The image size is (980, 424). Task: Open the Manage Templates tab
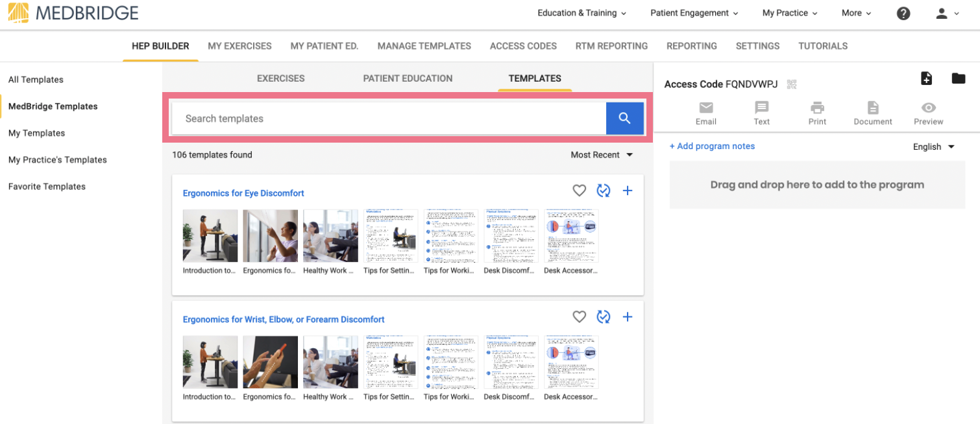click(x=424, y=46)
